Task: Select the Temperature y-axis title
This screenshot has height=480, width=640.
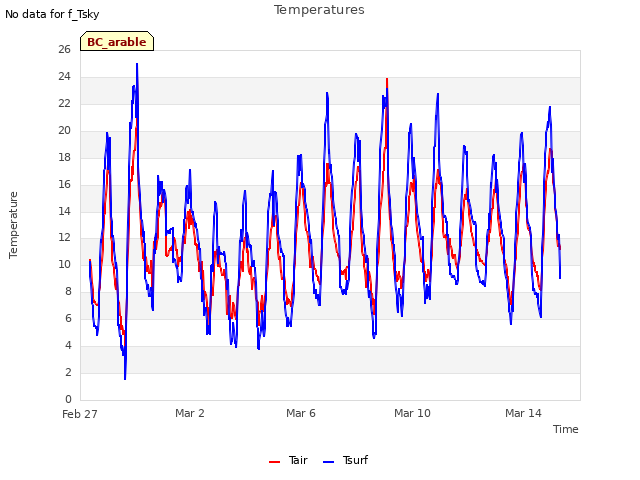Action: (13, 225)
